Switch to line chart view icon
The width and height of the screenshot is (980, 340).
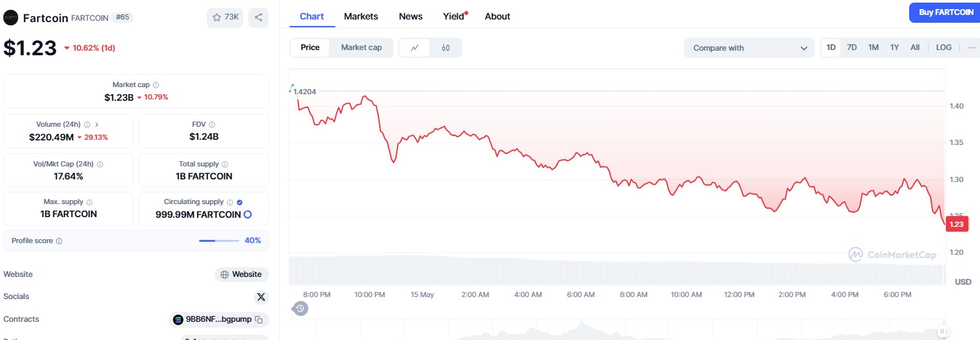coord(415,47)
